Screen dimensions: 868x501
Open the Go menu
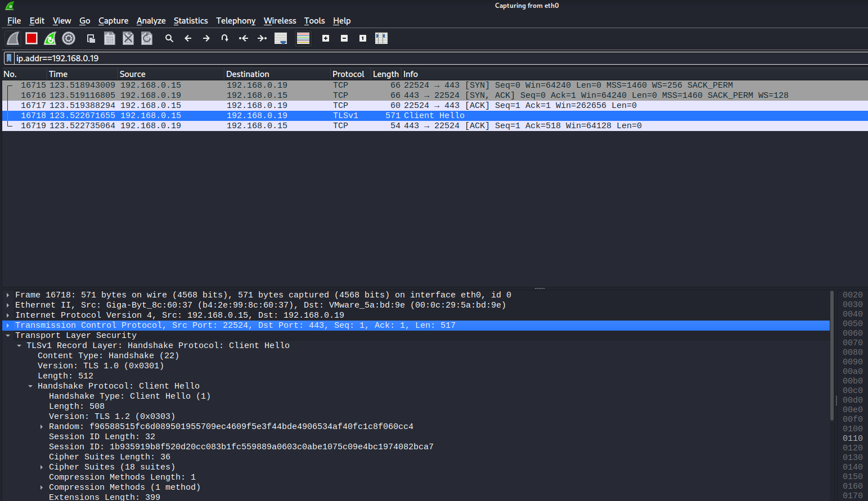[x=85, y=21]
